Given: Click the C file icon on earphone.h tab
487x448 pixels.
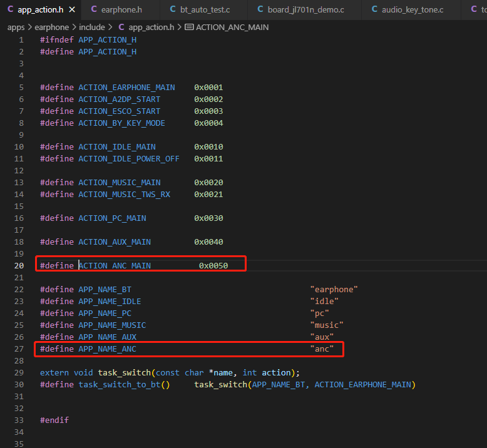Looking at the screenshot, I should point(94,9).
